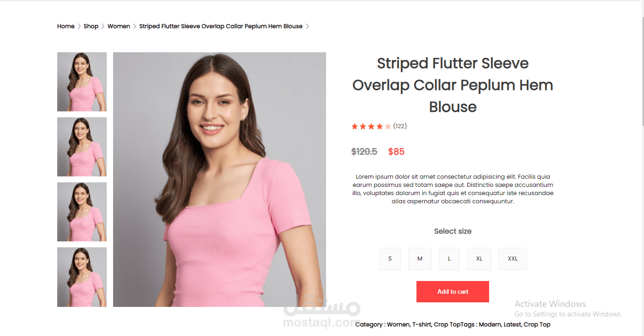644x336 pixels.
Task: Choose XXL size option
Action: pyautogui.click(x=513, y=259)
